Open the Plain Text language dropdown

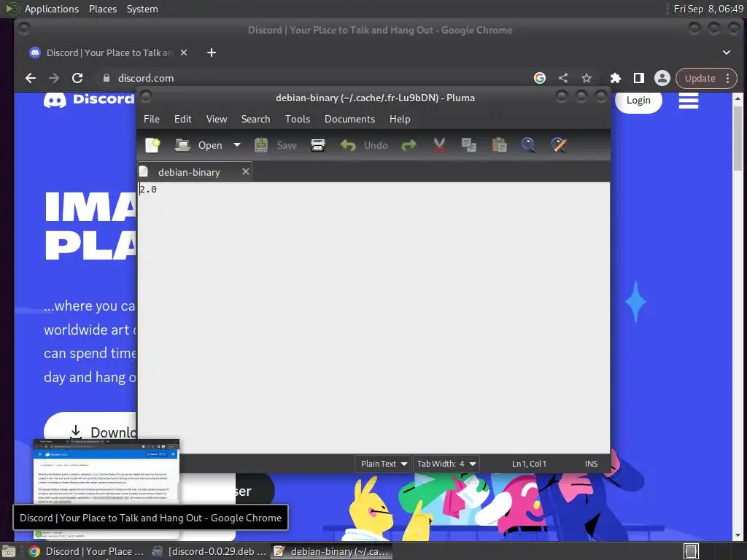(384, 464)
